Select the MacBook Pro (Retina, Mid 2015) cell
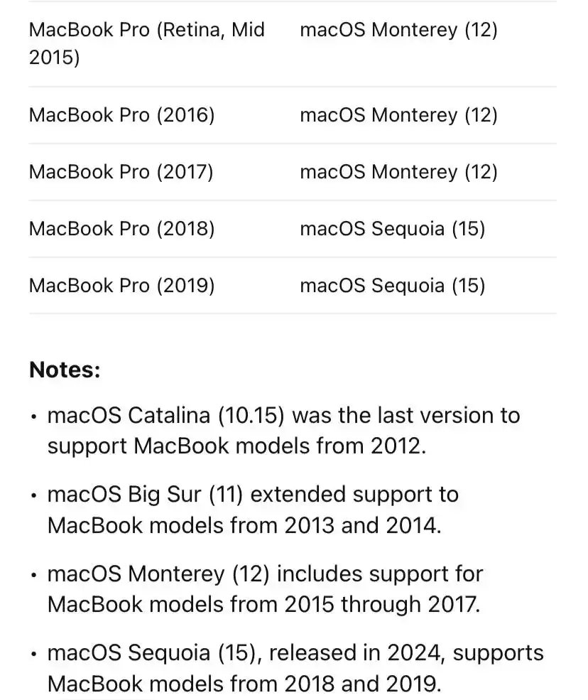This screenshot has height=700, width=588. [x=147, y=43]
